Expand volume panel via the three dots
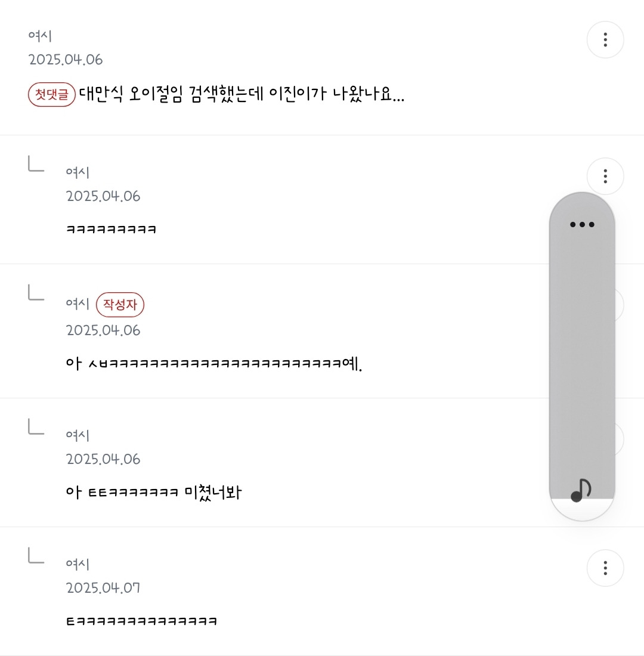The width and height of the screenshot is (644, 656). 582,225
